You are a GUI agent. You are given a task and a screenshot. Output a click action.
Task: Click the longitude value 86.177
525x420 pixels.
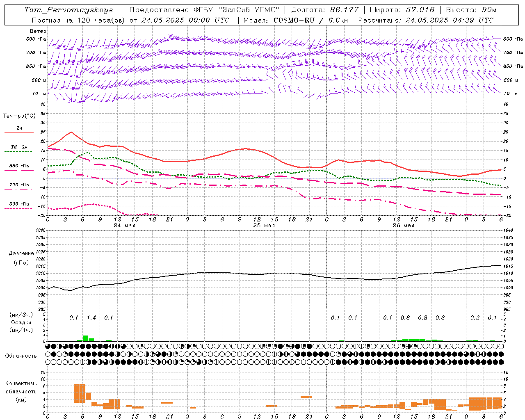click(x=345, y=10)
